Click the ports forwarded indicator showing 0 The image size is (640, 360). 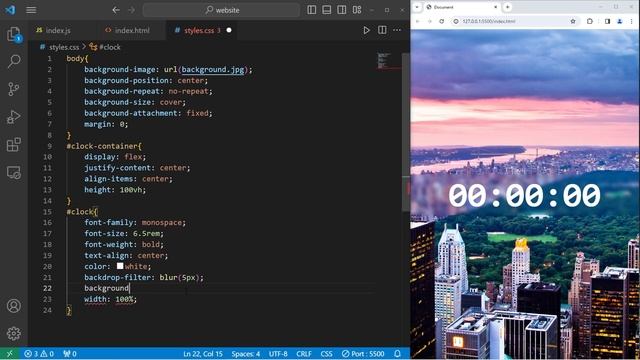pos(70,353)
